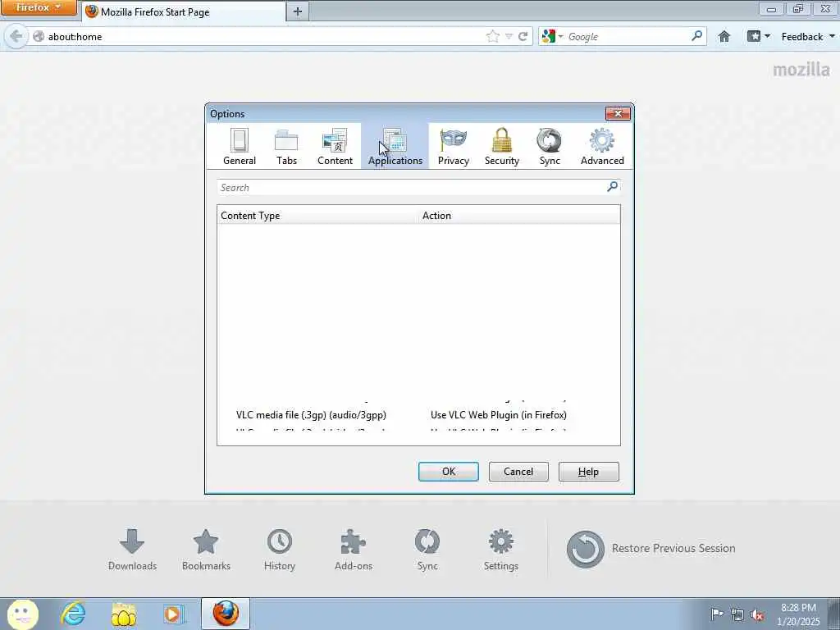
Task: Open Add-ons from the start page
Action: (x=353, y=550)
